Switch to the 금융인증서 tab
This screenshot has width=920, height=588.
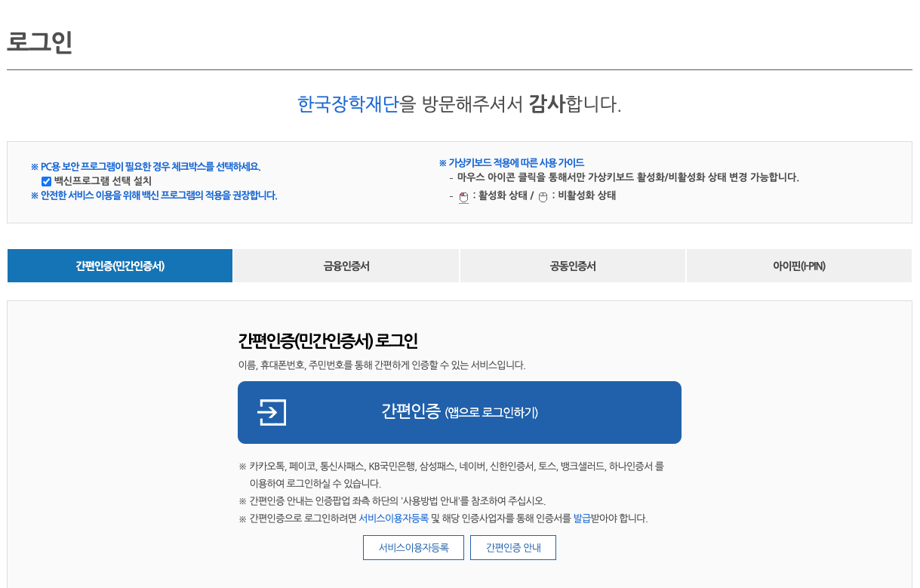click(346, 266)
